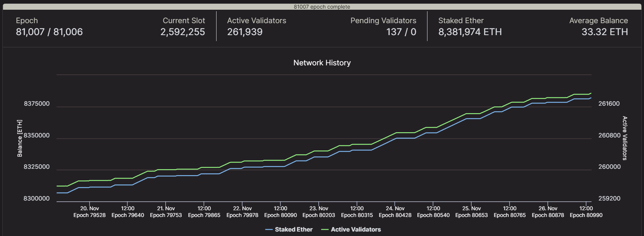Click the 261600 right axis tick label
Image resolution: width=644 pixels, height=236 pixels.
(x=609, y=104)
